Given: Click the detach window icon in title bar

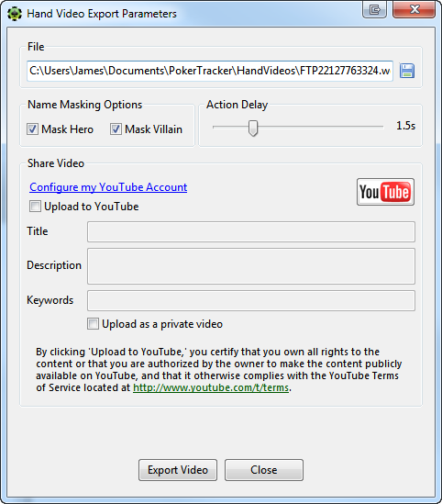Looking at the screenshot, I should pyautogui.click(x=374, y=9).
